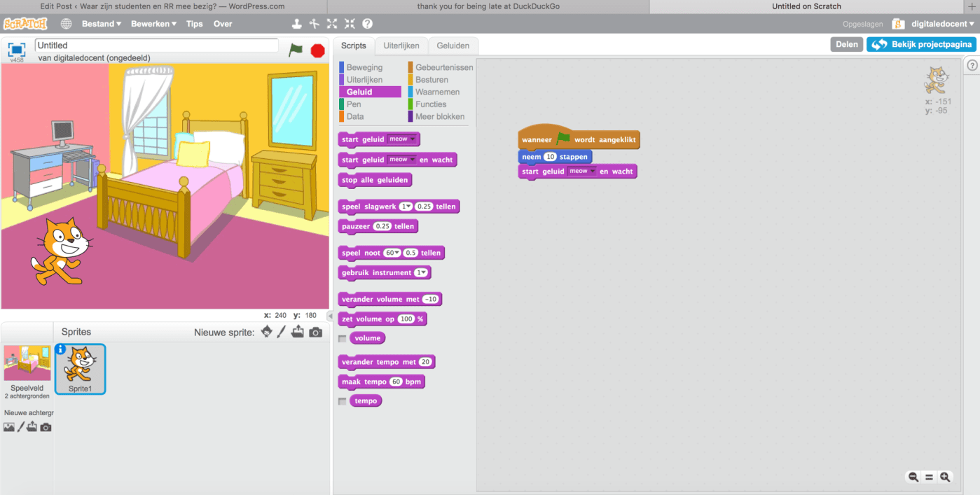980x495 pixels.
Task: Zoom in on the scripts area
Action: [945, 477]
